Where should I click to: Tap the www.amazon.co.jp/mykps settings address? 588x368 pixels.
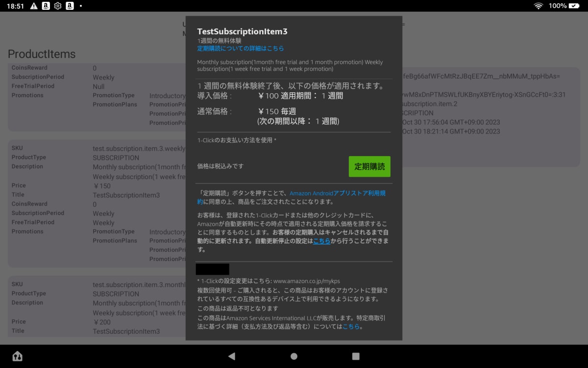pyautogui.click(x=307, y=281)
